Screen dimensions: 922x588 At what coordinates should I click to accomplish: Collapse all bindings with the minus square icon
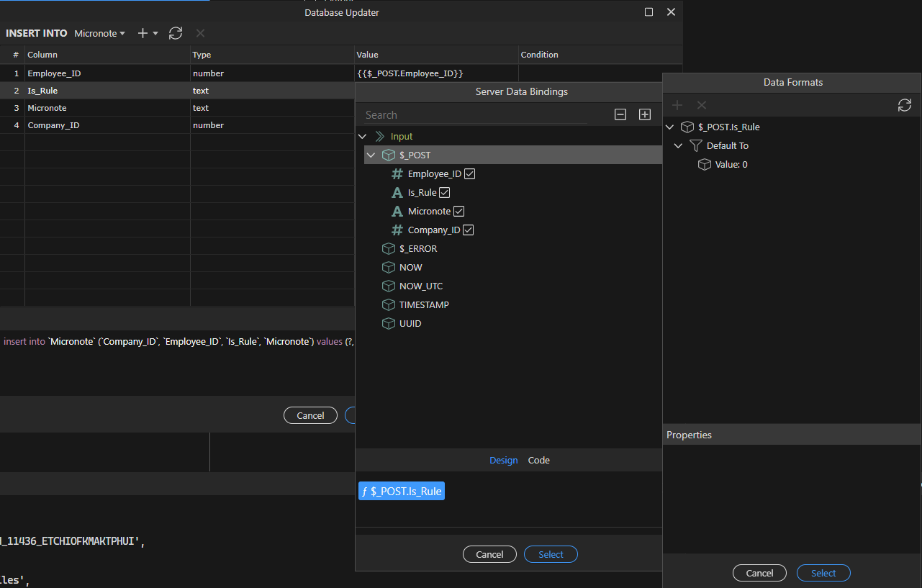(x=620, y=114)
